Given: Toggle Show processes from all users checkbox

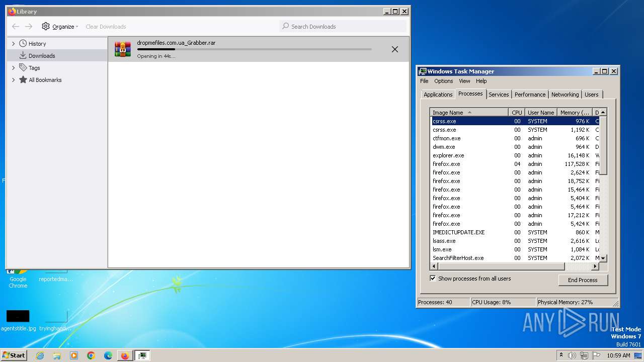Looking at the screenshot, I should pos(433,278).
